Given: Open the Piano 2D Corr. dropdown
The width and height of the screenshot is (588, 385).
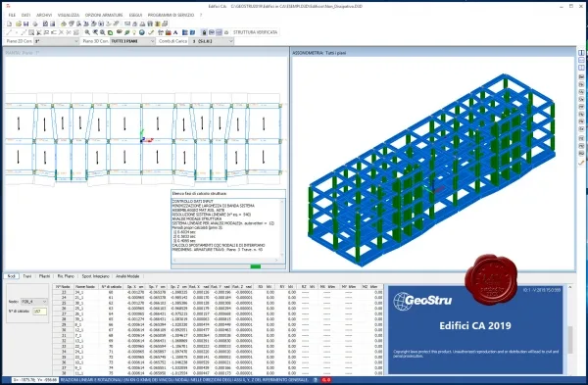Looking at the screenshot, I should (x=56, y=41).
